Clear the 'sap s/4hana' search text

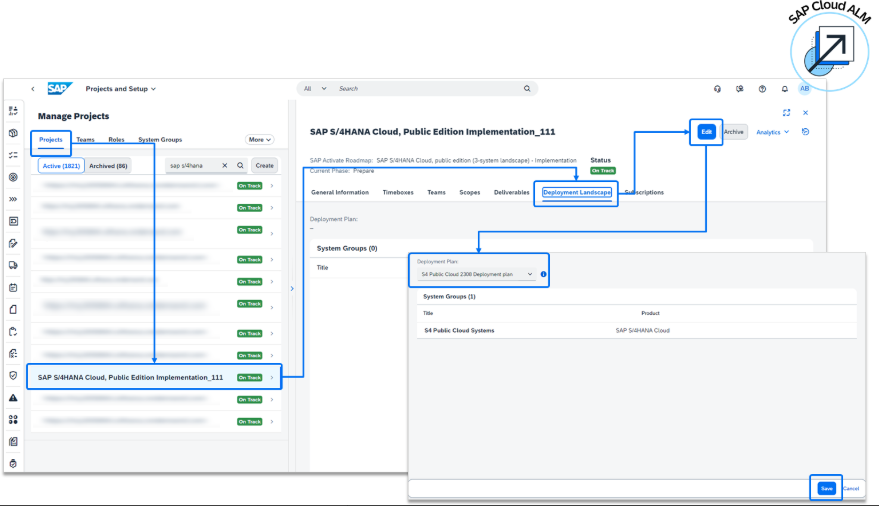(x=224, y=166)
